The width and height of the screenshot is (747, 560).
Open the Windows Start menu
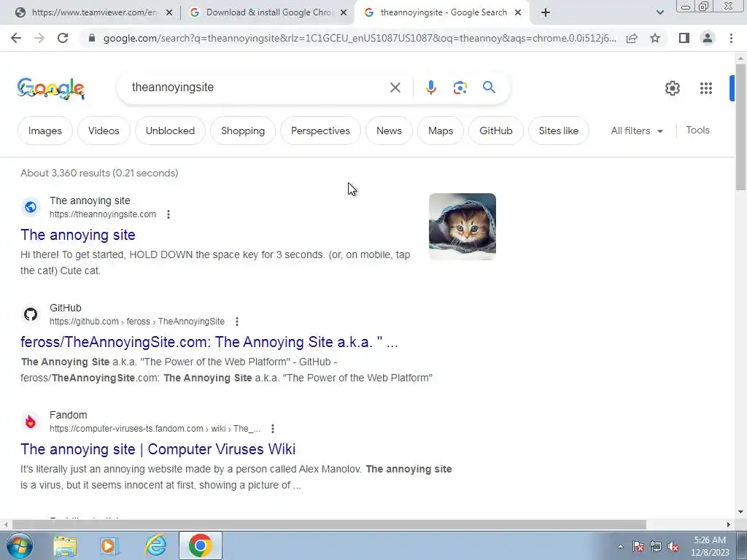[20, 545]
